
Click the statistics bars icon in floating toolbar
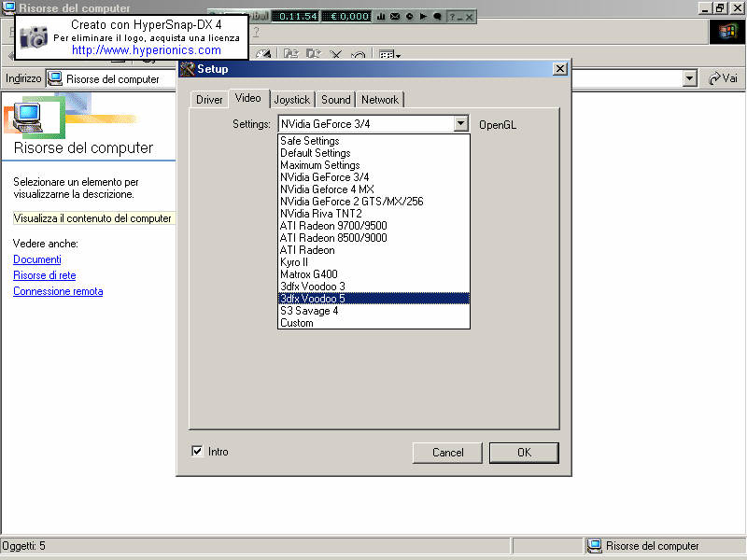pos(381,16)
